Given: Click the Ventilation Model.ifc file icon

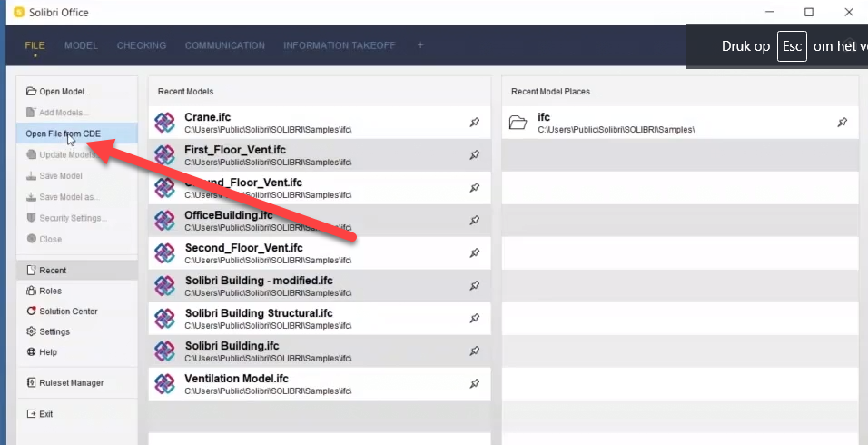Looking at the screenshot, I should [x=164, y=384].
